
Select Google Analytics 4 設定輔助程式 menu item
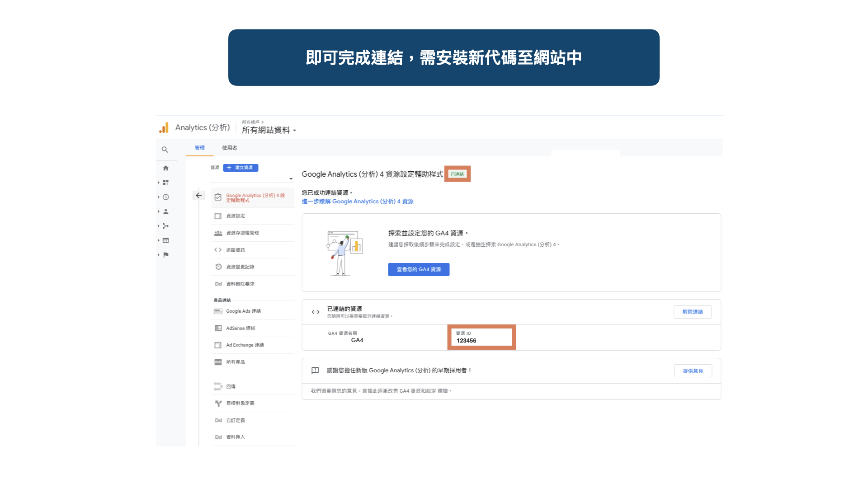tap(253, 198)
